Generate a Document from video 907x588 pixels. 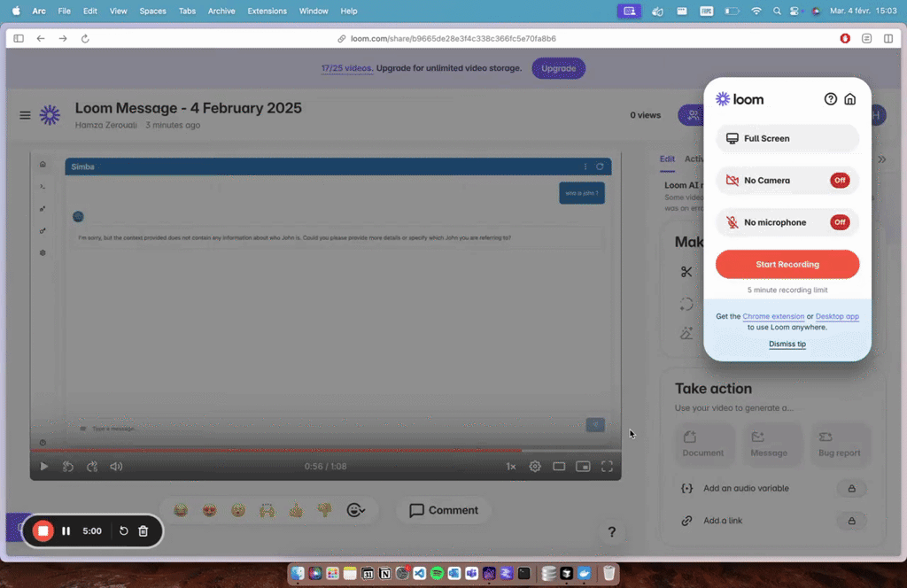[702, 445]
